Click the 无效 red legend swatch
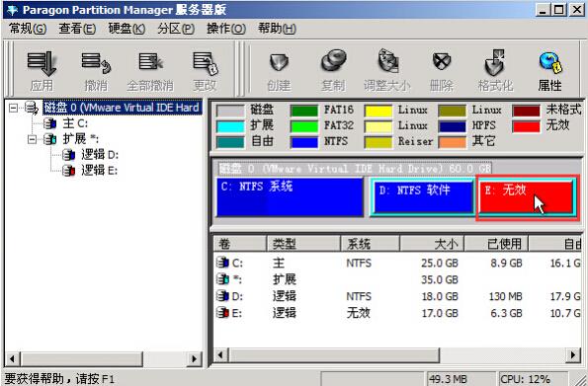 pyautogui.click(x=526, y=126)
